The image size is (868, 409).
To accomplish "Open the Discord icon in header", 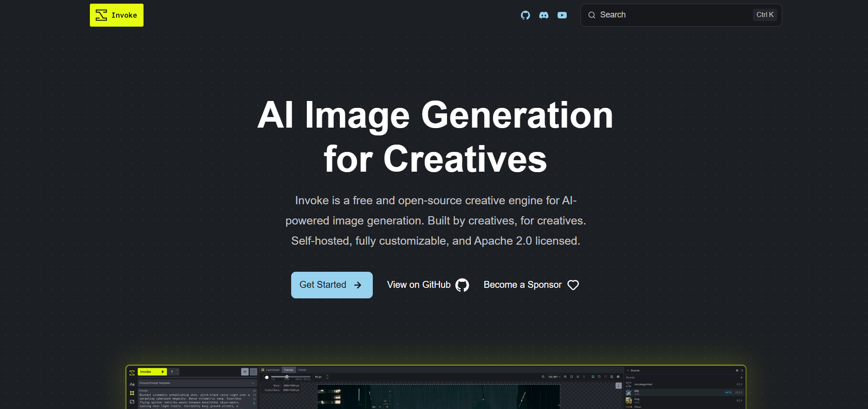I will 544,15.
